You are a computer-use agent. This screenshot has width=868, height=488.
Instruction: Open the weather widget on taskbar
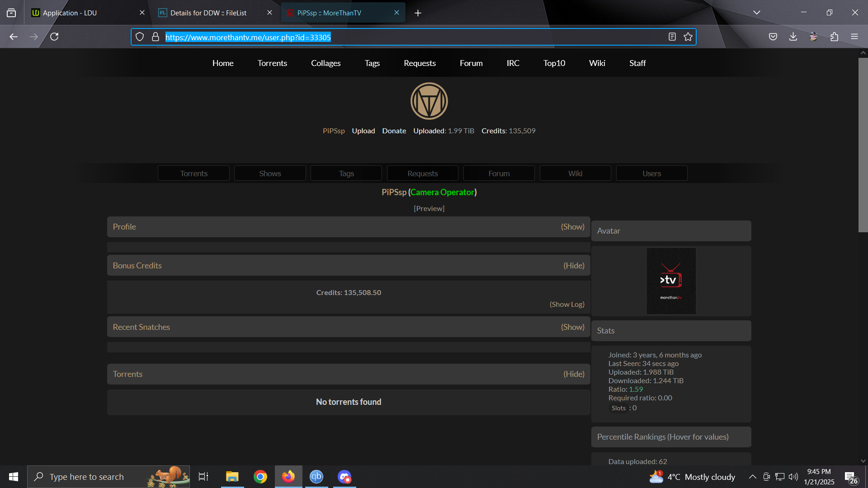692,477
